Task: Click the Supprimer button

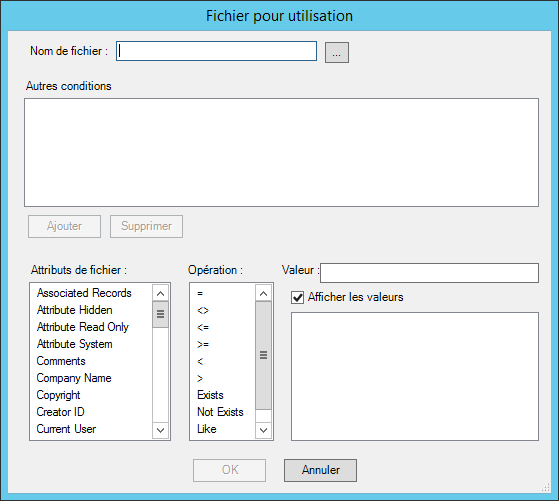Action: pyautogui.click(x=147, y=226)
